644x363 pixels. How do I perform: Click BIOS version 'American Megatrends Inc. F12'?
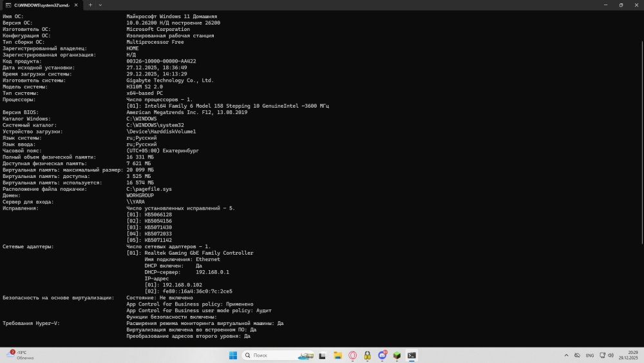tap(187, 112)
